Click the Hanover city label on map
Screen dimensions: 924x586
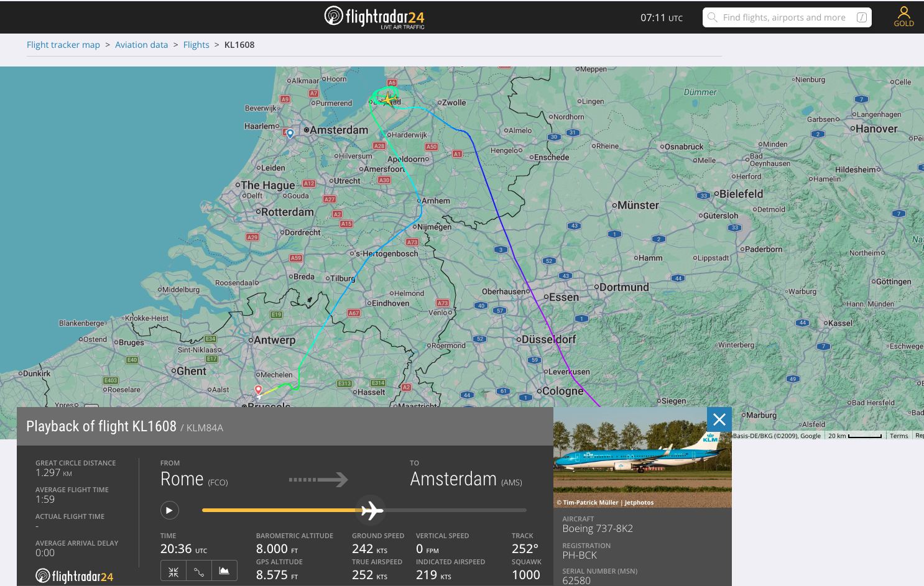point(877,129)
